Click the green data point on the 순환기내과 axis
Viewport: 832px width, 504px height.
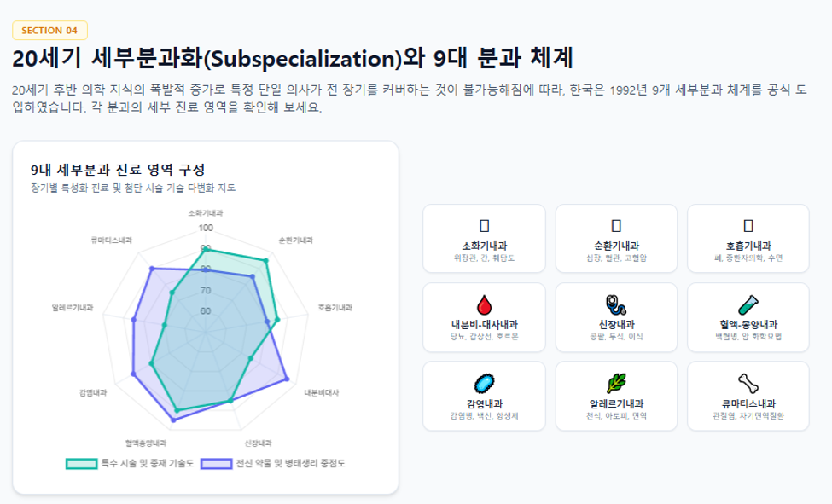266,260
